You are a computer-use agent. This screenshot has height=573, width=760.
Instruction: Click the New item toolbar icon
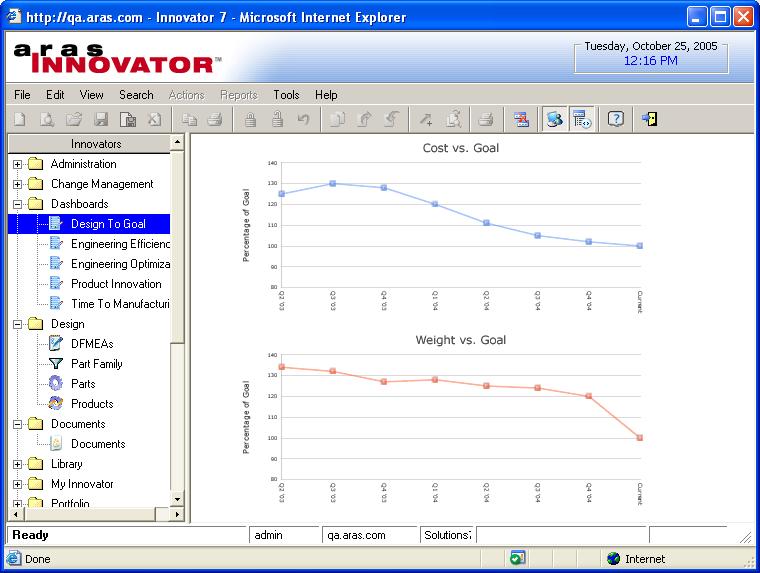(x=20, y=119)
